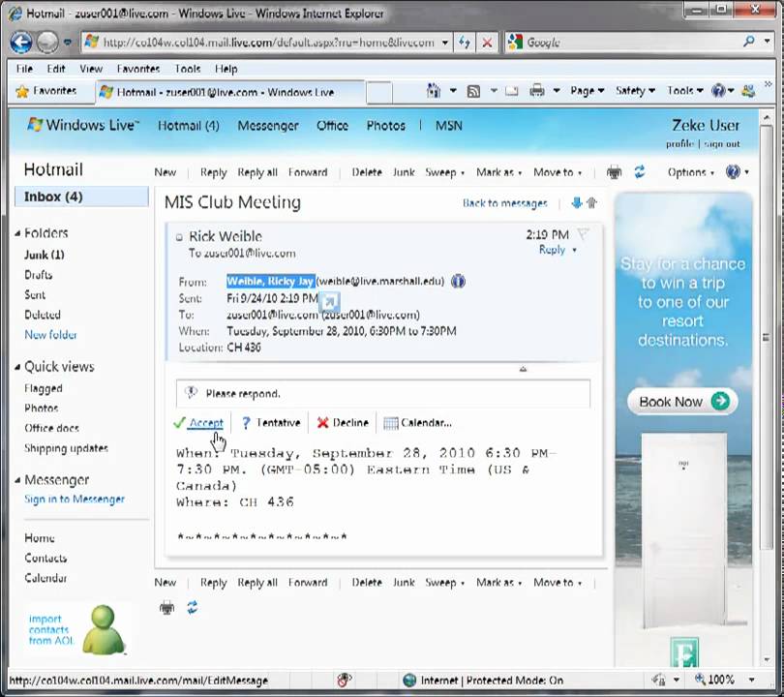Click the popup blocker status bar icon
This screenshot has height=697, width=784.
[344, 680]
